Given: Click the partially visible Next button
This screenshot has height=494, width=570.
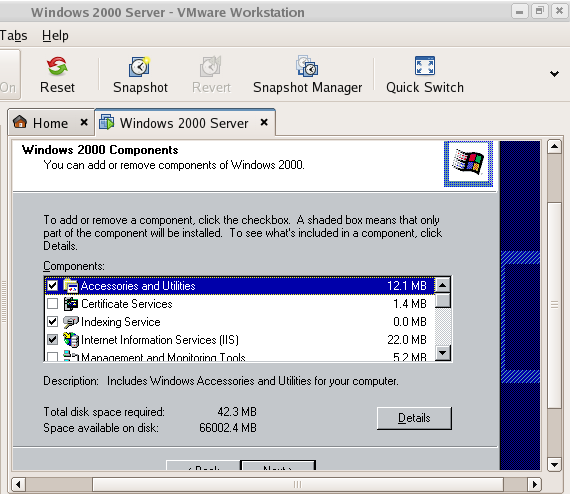Looking at the screenshot, I should (278, 465).
